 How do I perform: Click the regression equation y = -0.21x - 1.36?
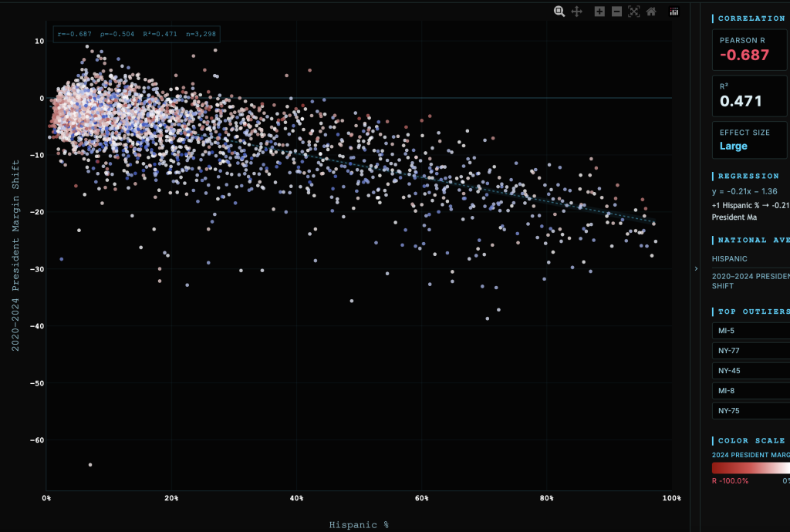[x=744, y=191]
